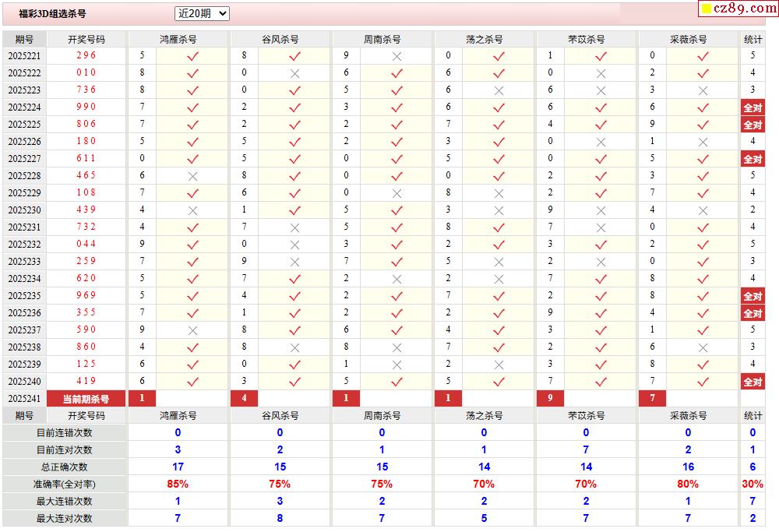Image resolution: width=779 pixels, height=532 pixels.
Task: Click the 全对 badge in row 2025236
Action: [753, 313]
